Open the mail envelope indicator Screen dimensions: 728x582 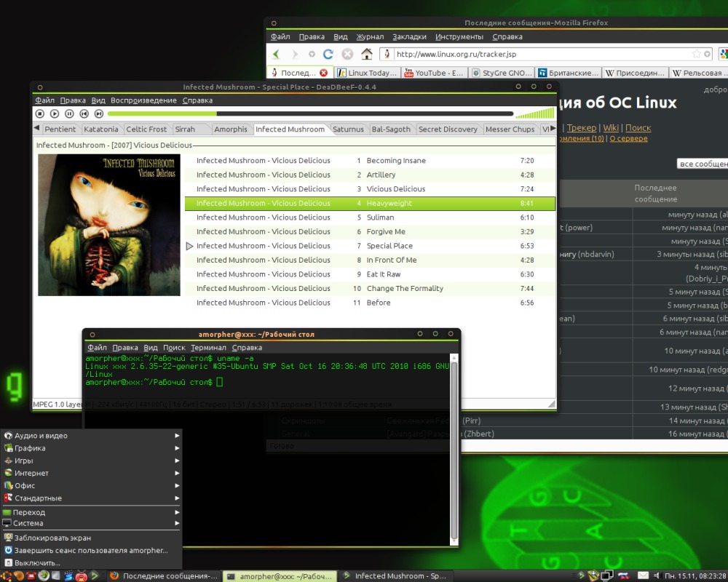pos(643,575)
